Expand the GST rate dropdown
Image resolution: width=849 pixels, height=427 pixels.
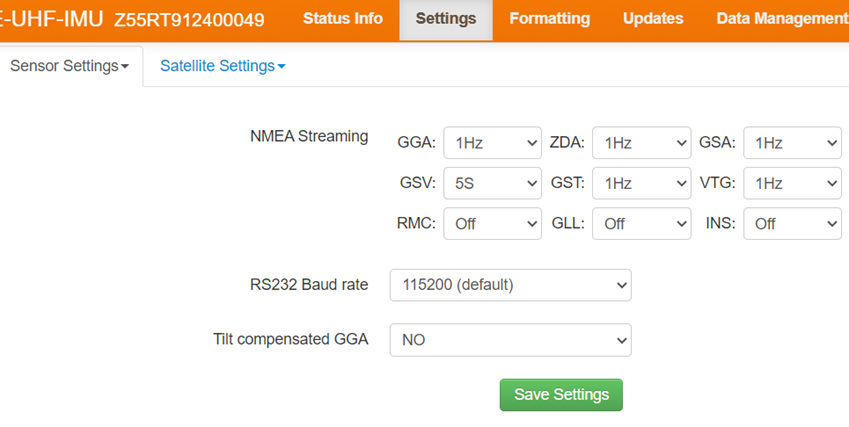tap(641, 184)
